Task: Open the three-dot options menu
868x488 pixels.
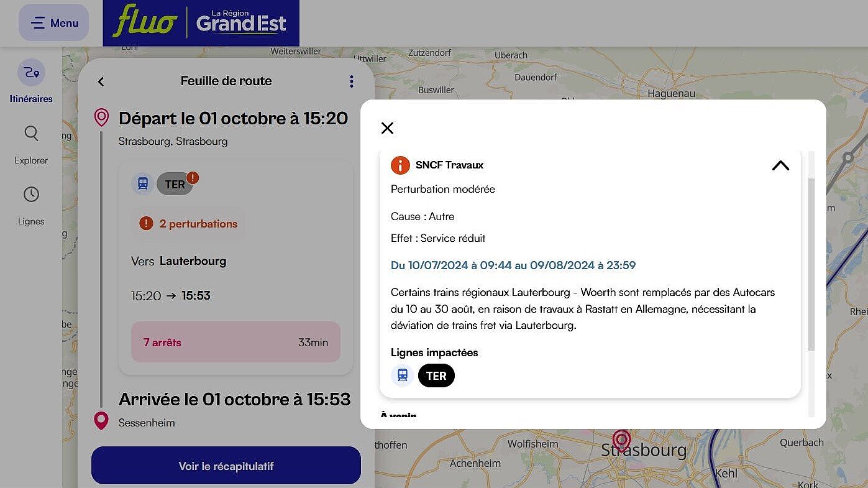Action: (x=351, y=81)
